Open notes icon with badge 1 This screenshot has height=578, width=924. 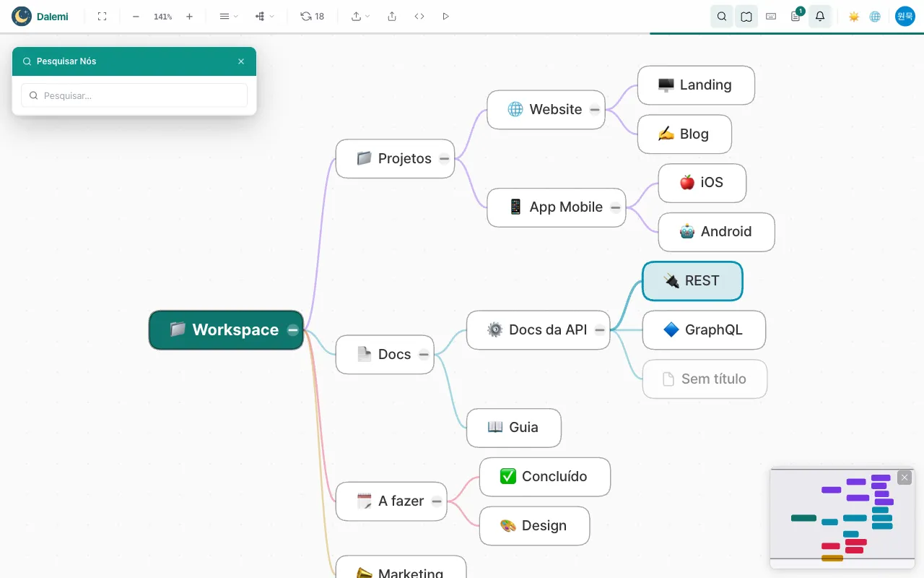[796, 16]
